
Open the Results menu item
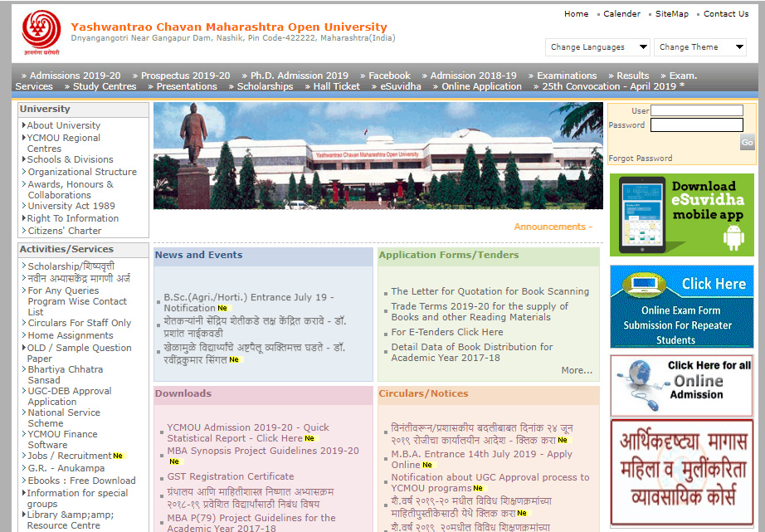632,76
